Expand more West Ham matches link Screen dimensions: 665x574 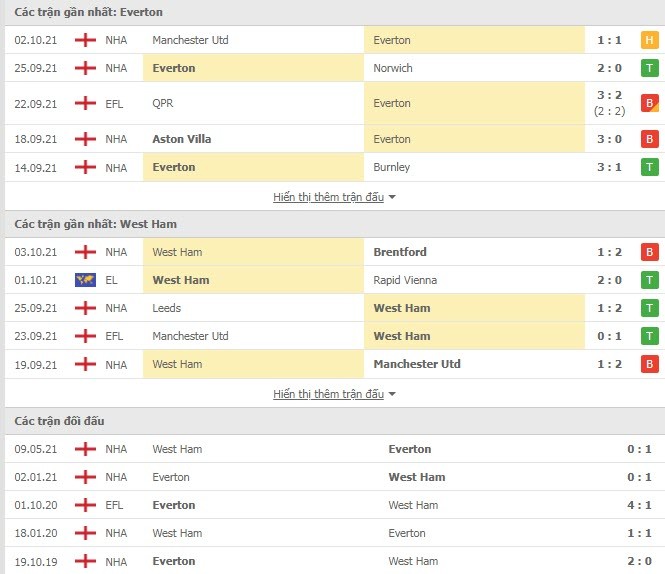coord(328,394)
